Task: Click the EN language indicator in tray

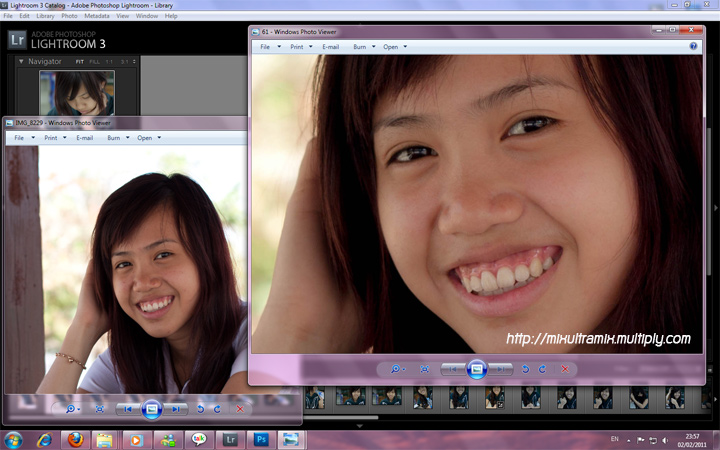Action: point(615,439)
